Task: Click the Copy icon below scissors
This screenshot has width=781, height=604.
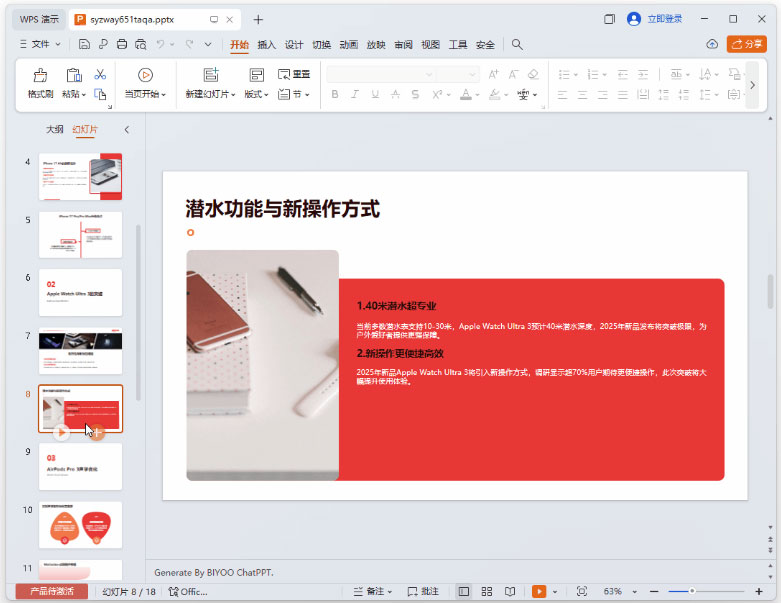Action: click(100, 94)
